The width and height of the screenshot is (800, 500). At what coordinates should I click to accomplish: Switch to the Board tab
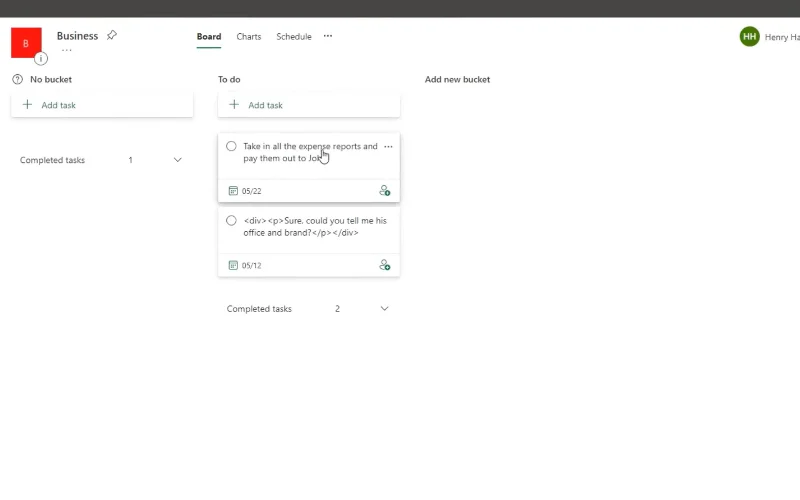(x=209, y=37)
